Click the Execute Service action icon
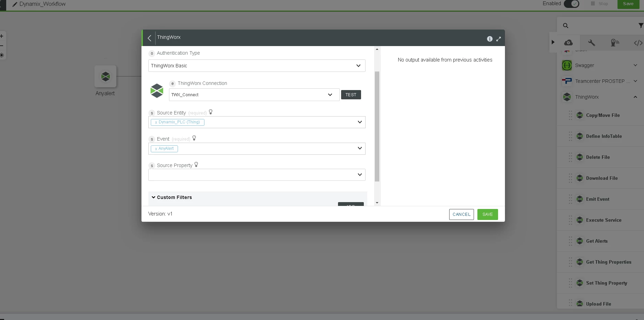The height and width of the screenshot is (320, 644). pyautogui.click(x=580, y=220)
